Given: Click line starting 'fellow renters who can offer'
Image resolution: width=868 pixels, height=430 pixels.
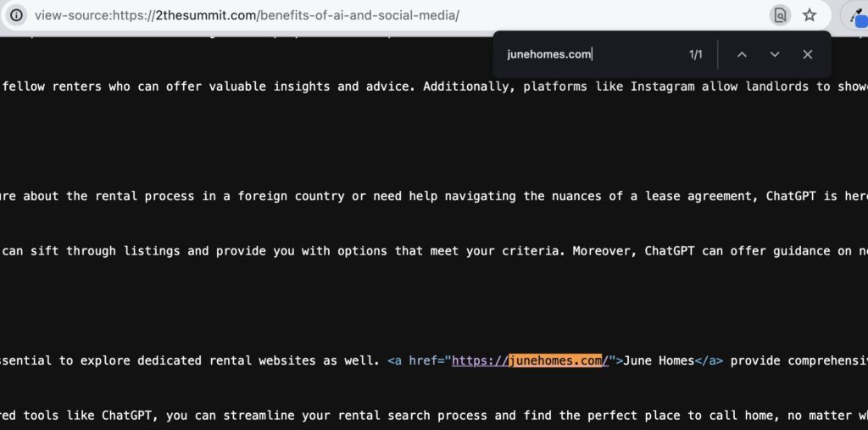Looking at the screenshot, I should [x=434, y=87].
